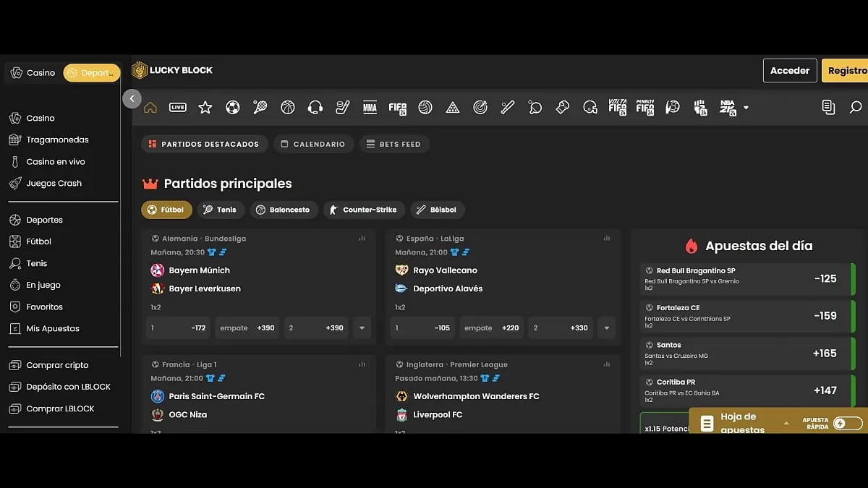Select the NBA 2K sport icon
Image resolution: width=868 pixels, height=488 pixels.
pos(727,108)
